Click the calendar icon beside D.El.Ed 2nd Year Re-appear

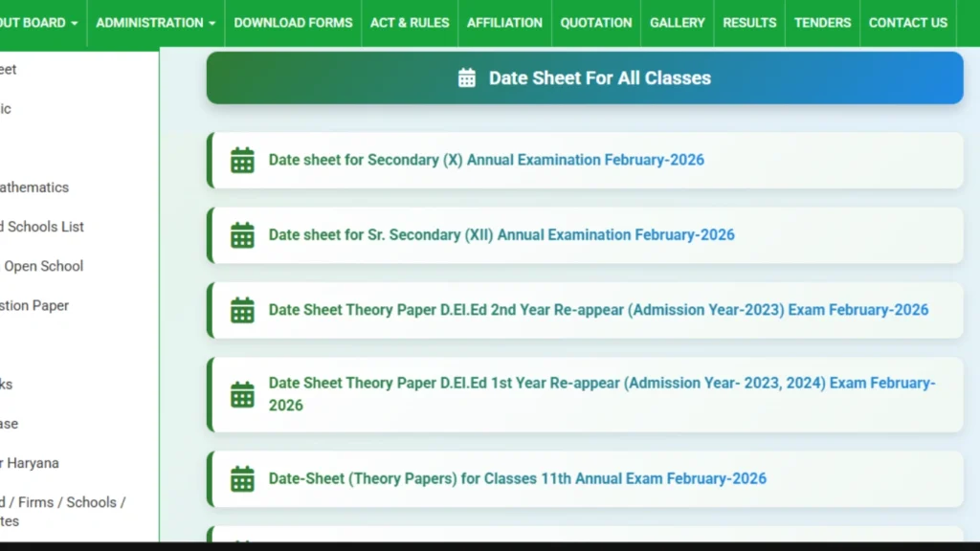tap(242, 310)
